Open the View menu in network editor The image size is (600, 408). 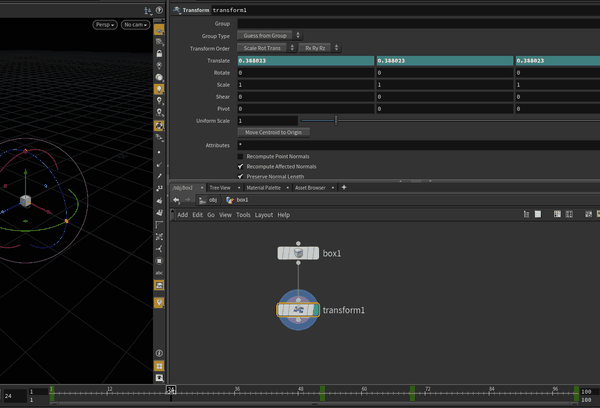pyautogui.click(x=225, y=215)
